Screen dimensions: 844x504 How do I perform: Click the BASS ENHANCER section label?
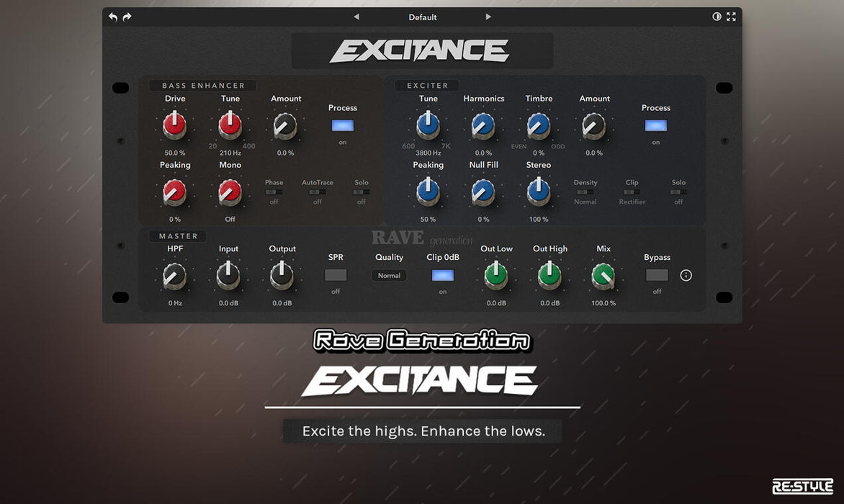coord(204,86)
